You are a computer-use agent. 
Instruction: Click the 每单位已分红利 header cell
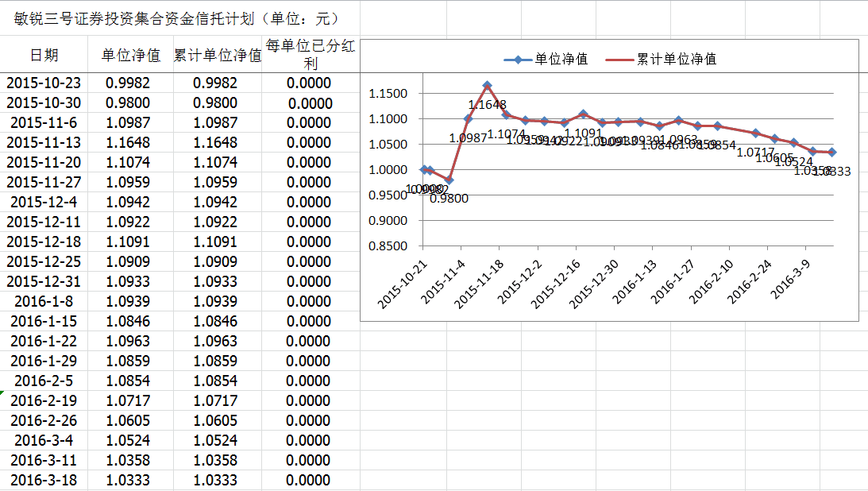[310, 55]
